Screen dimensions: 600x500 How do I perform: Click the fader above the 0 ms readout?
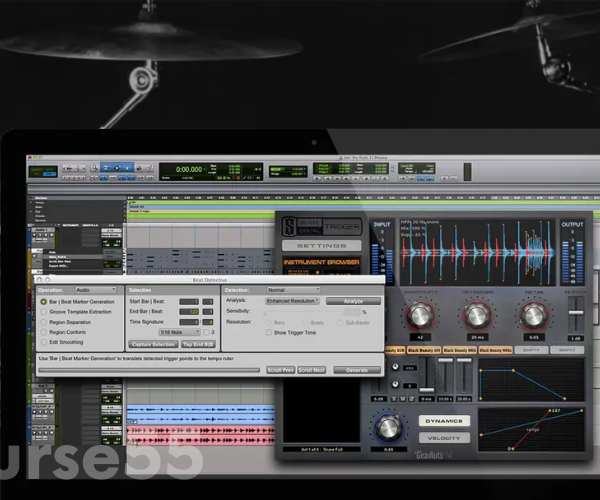(x=427, y=390)
